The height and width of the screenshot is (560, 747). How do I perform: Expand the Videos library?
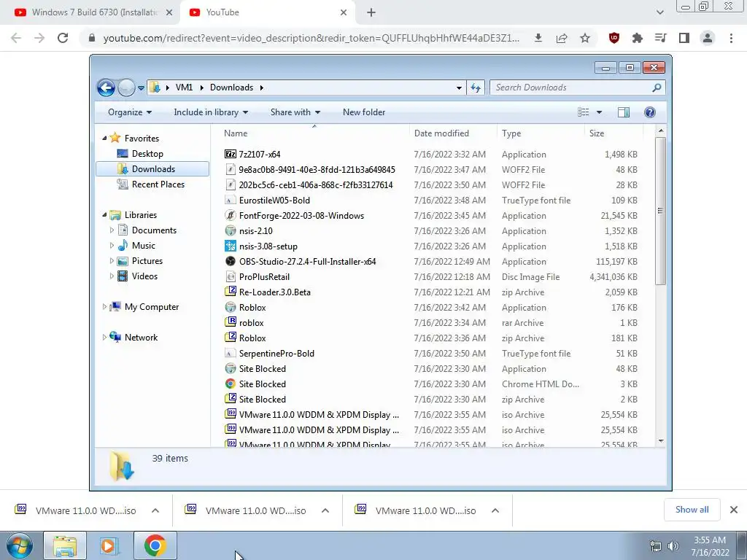pyautogui.click(x=112, y=276)
